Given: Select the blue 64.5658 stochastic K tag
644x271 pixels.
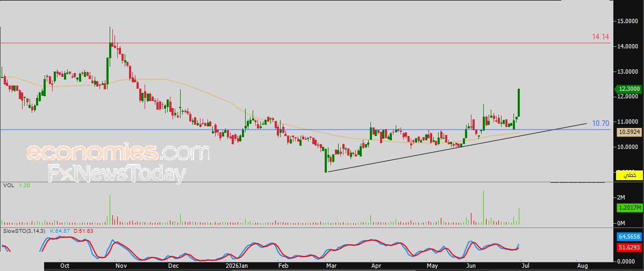Looking at the screenshot, I should click(x=629, y=237).
